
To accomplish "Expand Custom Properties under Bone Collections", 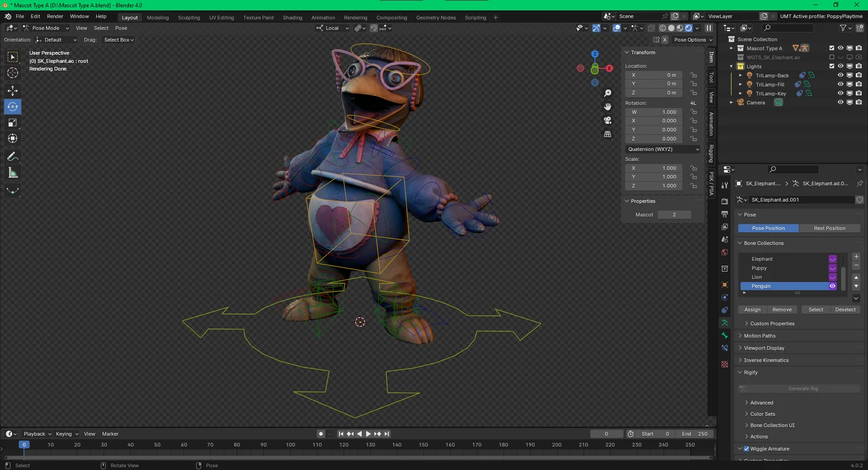I will 772,323.
